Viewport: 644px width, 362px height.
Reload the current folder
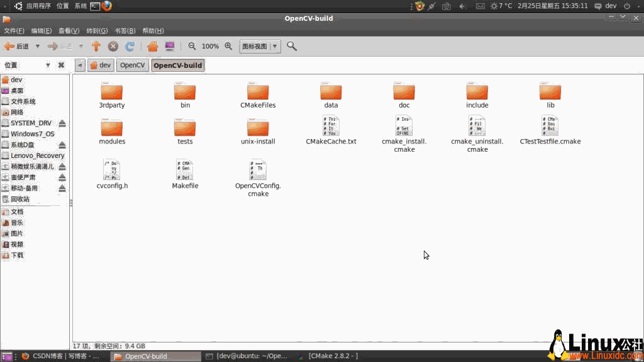pos(130,46)
